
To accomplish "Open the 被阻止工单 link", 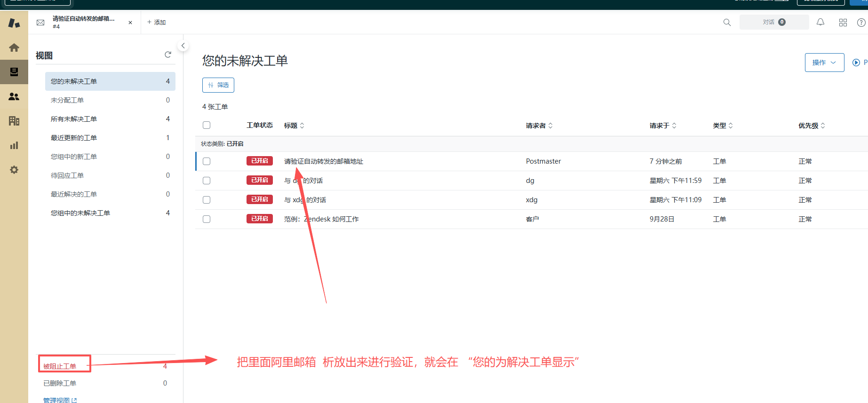I will click(x=60, y=366).
